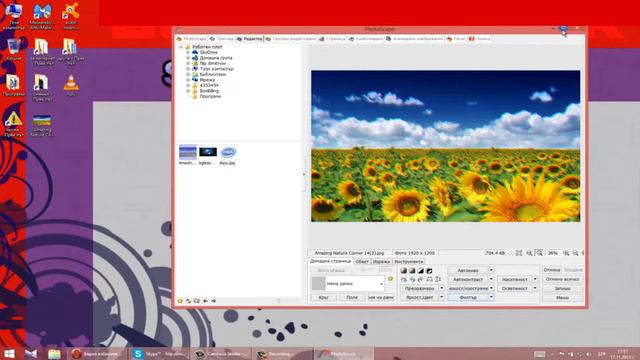Rotate image 90° clockwise icon
The width and height of the screenshot is (640, 360).
pos(412,280)
